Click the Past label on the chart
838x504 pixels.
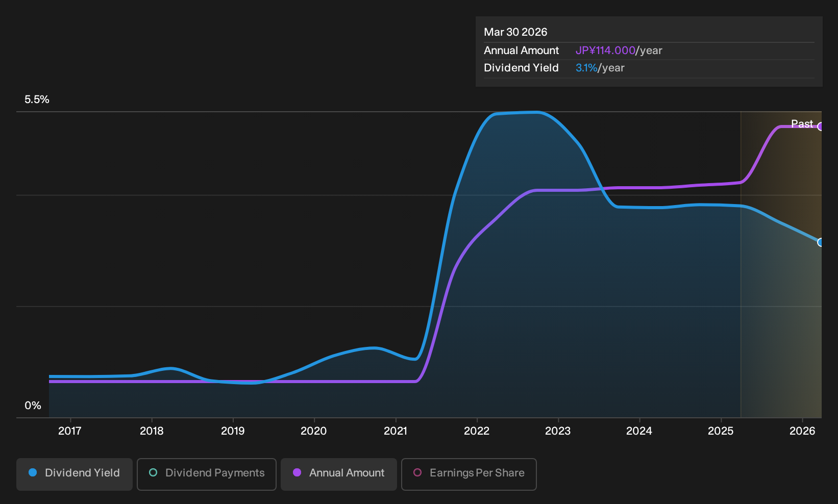(x=802, y=124)
